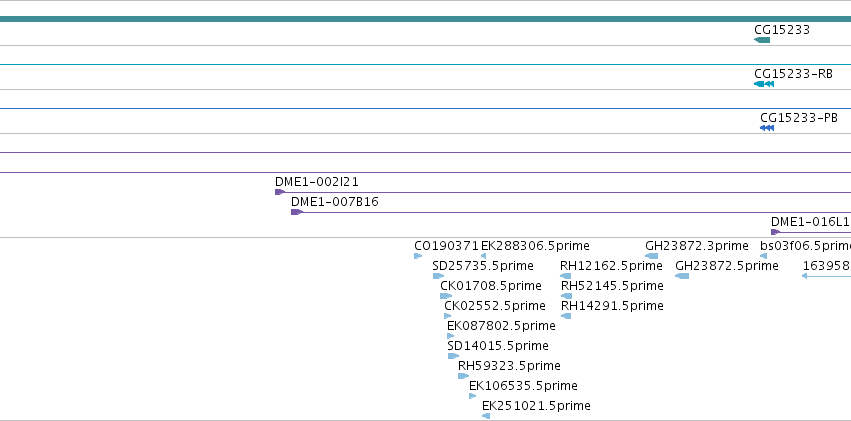Select the CO190371 EST glyph
This screenshot has height=421, width=851.
tap(418, 256)
